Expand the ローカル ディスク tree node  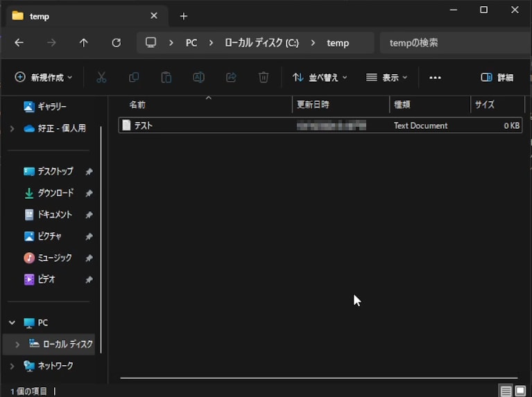coord(17,344)
